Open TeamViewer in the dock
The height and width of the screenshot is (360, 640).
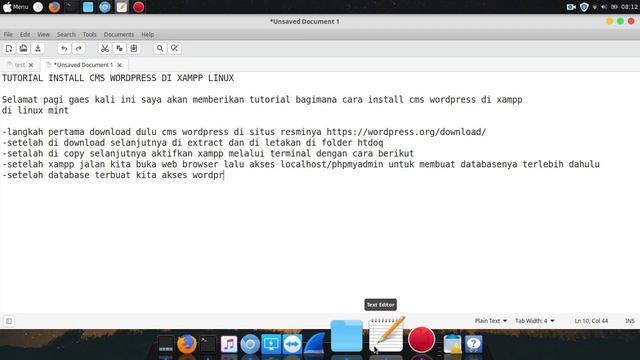292,344
